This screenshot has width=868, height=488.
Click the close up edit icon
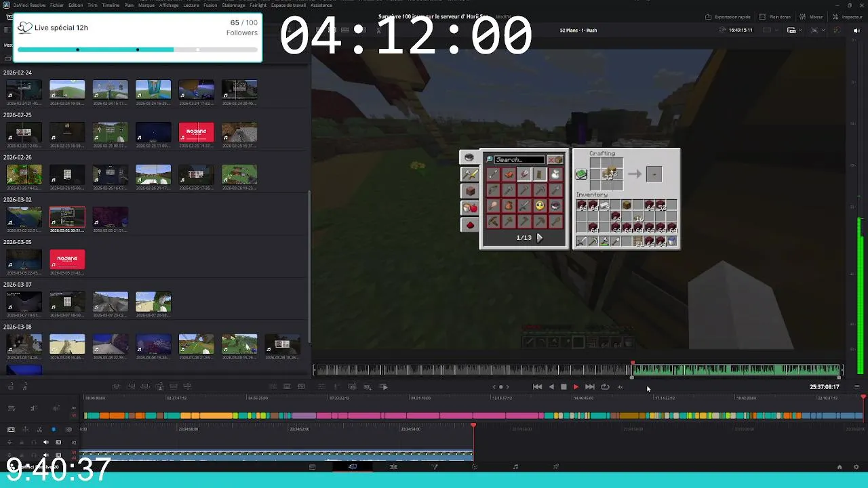coord(159,386)
